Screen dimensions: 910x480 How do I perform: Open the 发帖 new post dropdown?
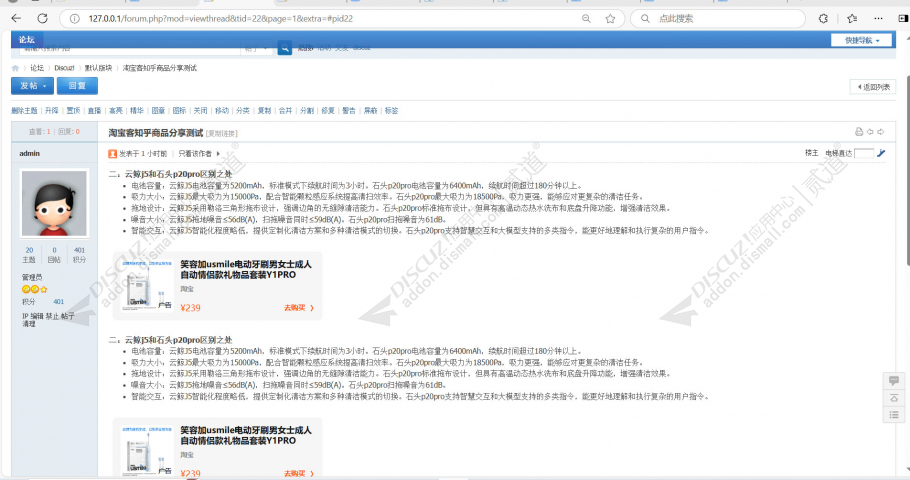(32, 86)
